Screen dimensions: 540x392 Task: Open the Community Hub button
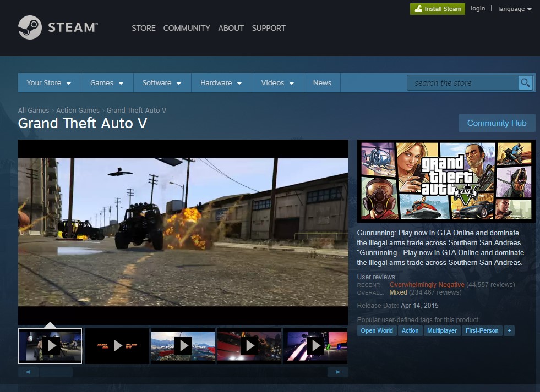tap(497, 123)
